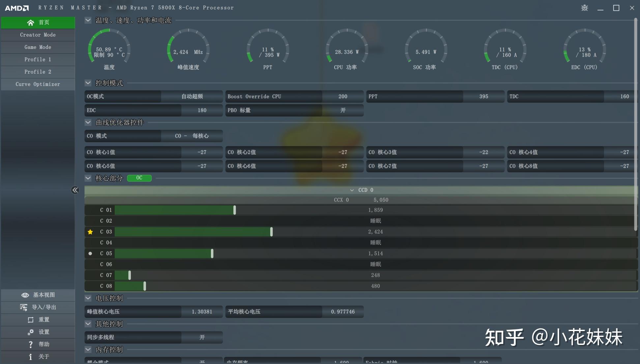Click the star icon marking core C 03
Screen dimensions: 640x364
click(x=90, y=232)
